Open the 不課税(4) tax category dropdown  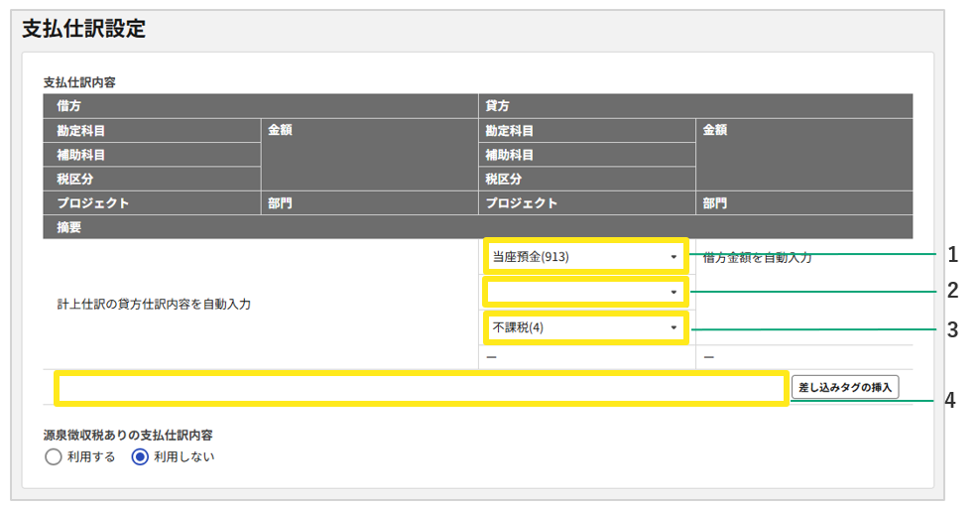point(585,327)
